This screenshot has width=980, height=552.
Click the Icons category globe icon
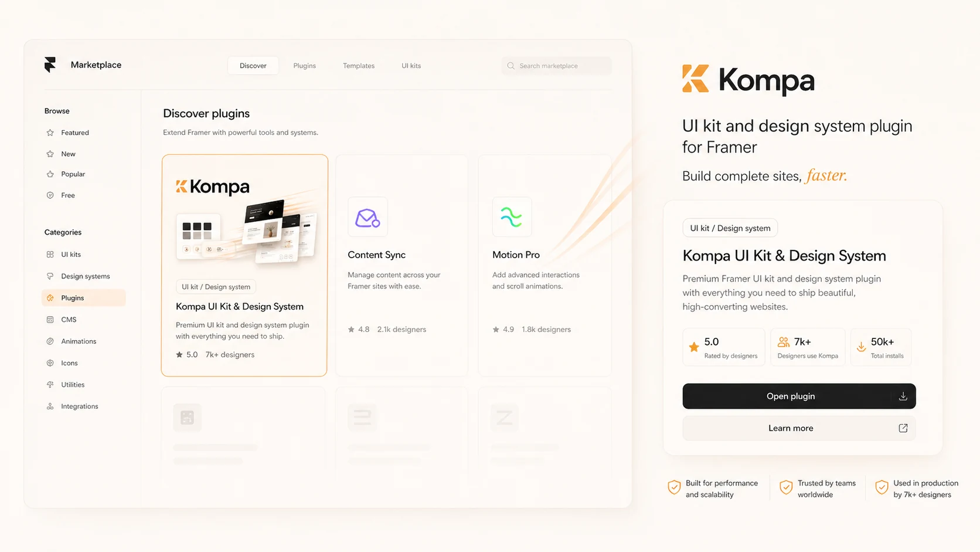click(50, 363)
